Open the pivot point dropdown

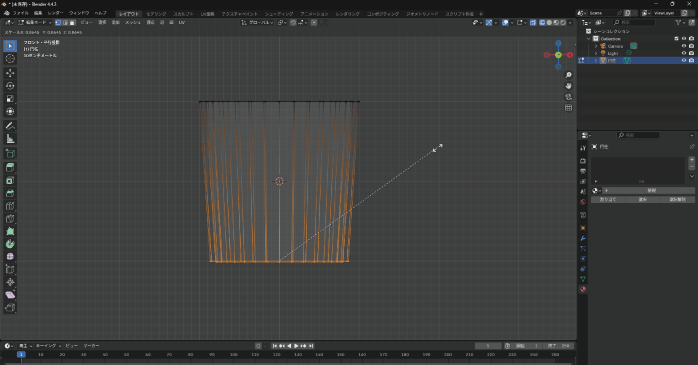coord(282,22)
